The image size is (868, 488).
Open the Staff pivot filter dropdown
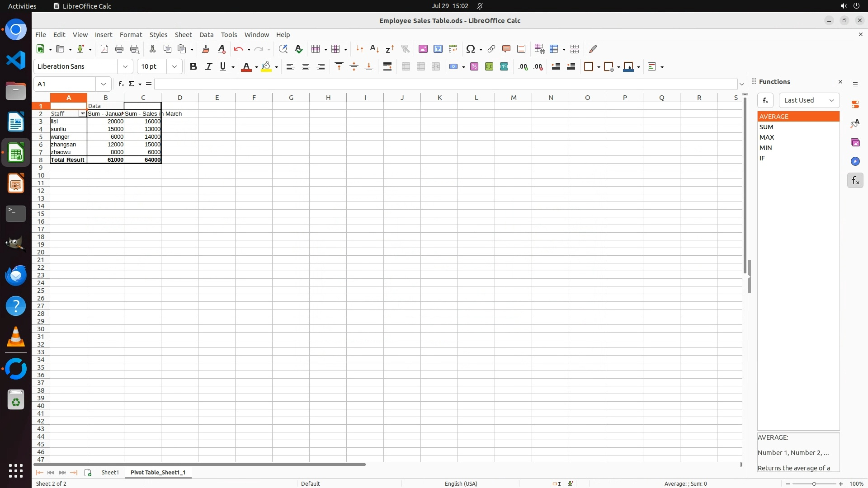[82, 114]
